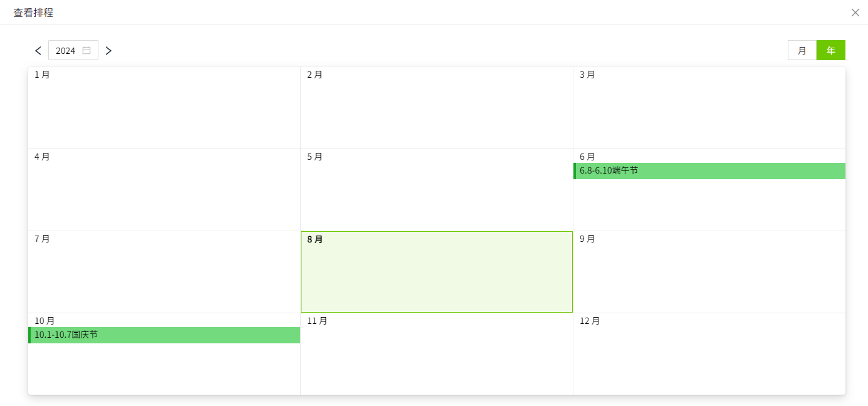Click the 6月 month label

[x=587, y=157]
